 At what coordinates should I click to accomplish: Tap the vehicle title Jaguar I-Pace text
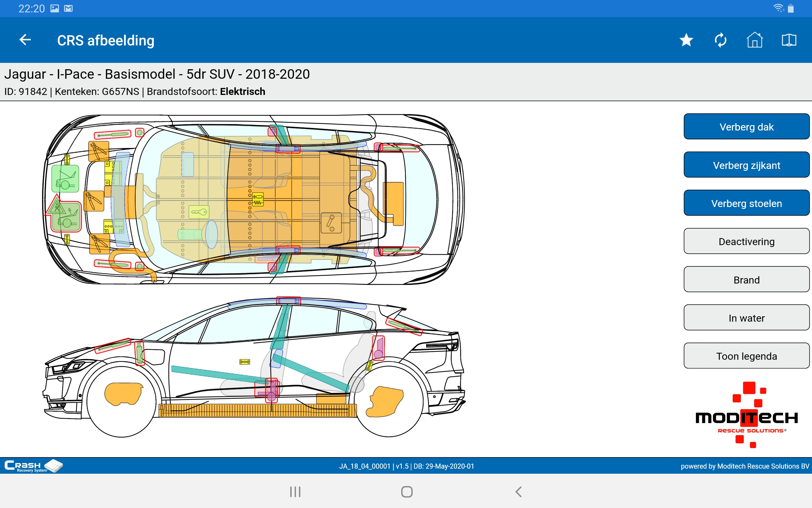(x=157, y=74)
